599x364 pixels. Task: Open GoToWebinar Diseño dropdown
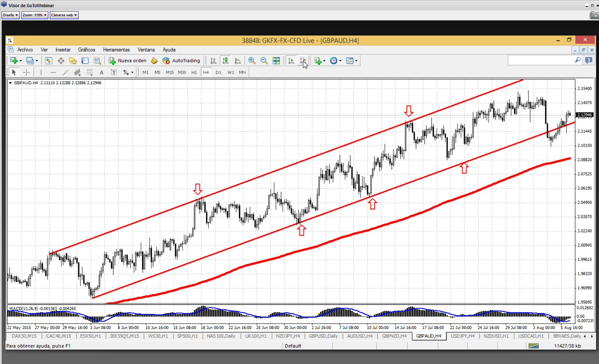10,15
